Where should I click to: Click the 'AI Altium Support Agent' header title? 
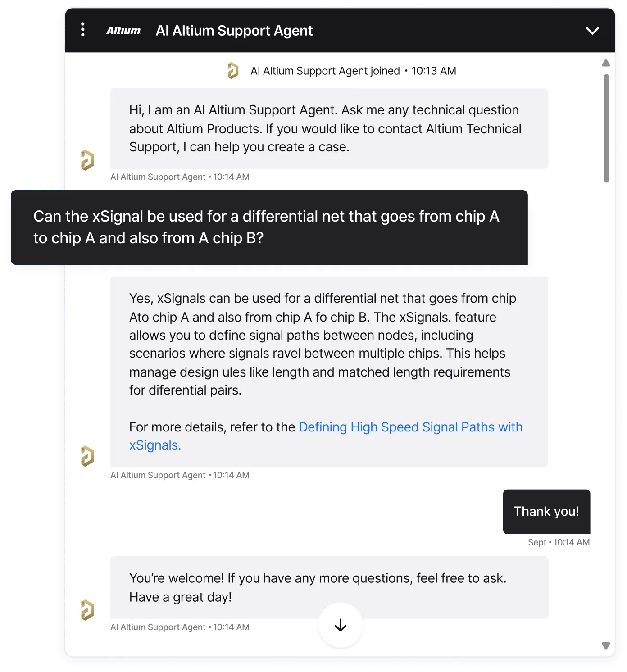234,31
